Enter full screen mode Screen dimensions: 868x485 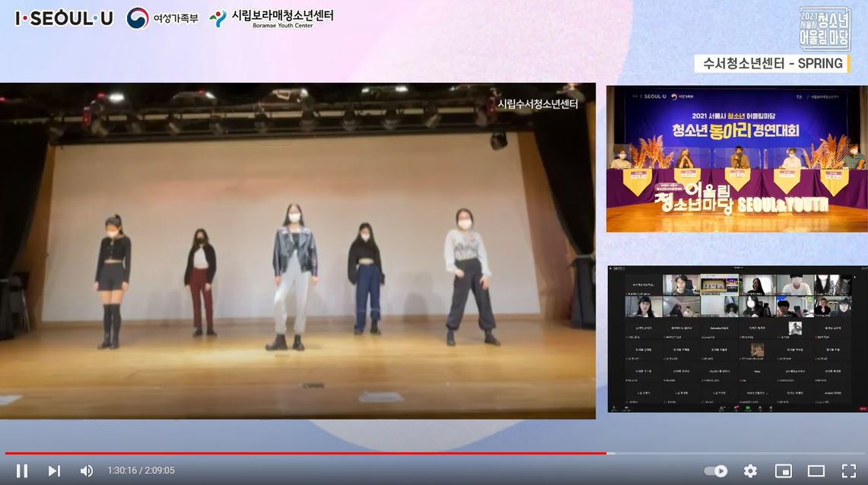(848, 471)
